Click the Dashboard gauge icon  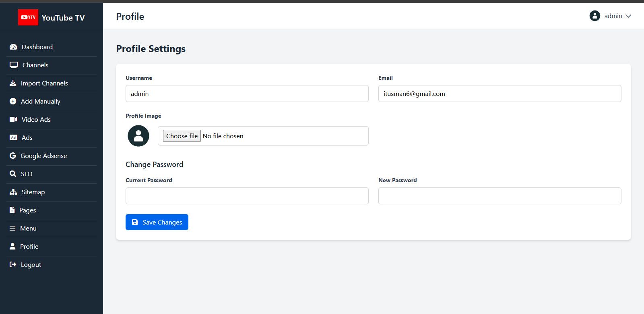pyautogui.click(x=13, y=47)
